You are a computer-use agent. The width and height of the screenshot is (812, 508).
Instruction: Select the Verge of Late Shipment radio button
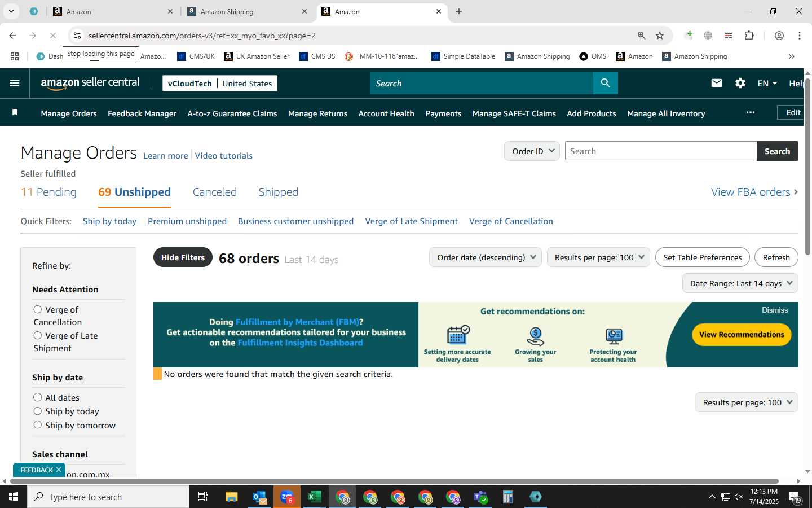click(x=38, y=335)
